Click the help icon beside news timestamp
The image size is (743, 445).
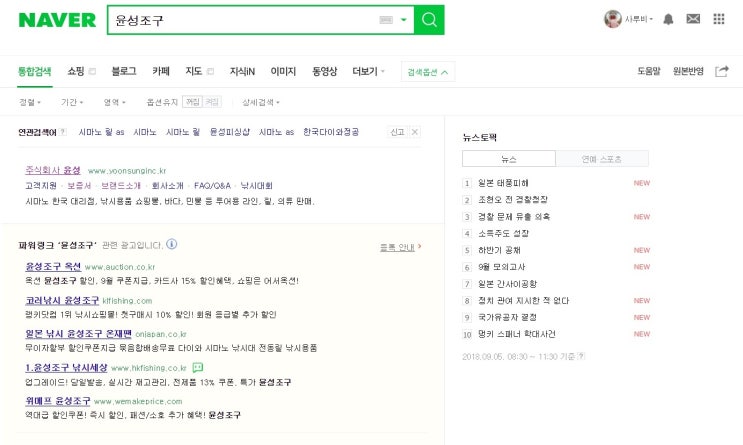pos(581,356)
